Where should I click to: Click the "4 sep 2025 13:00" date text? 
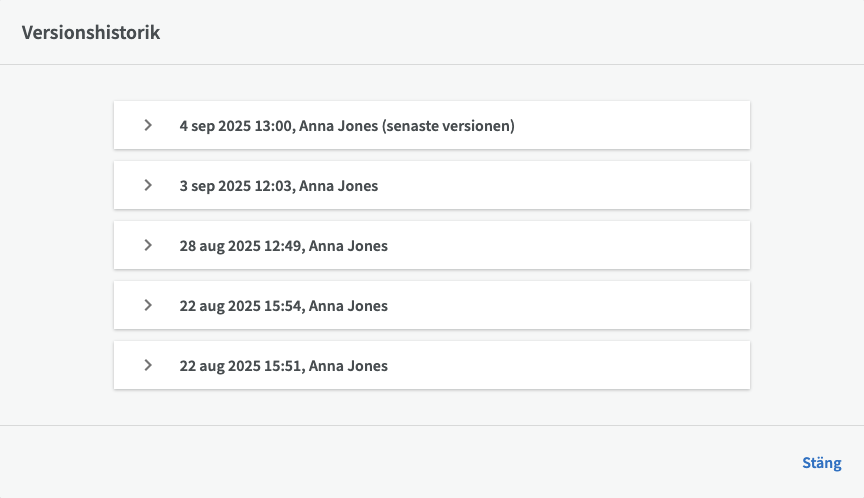[235, 126]
